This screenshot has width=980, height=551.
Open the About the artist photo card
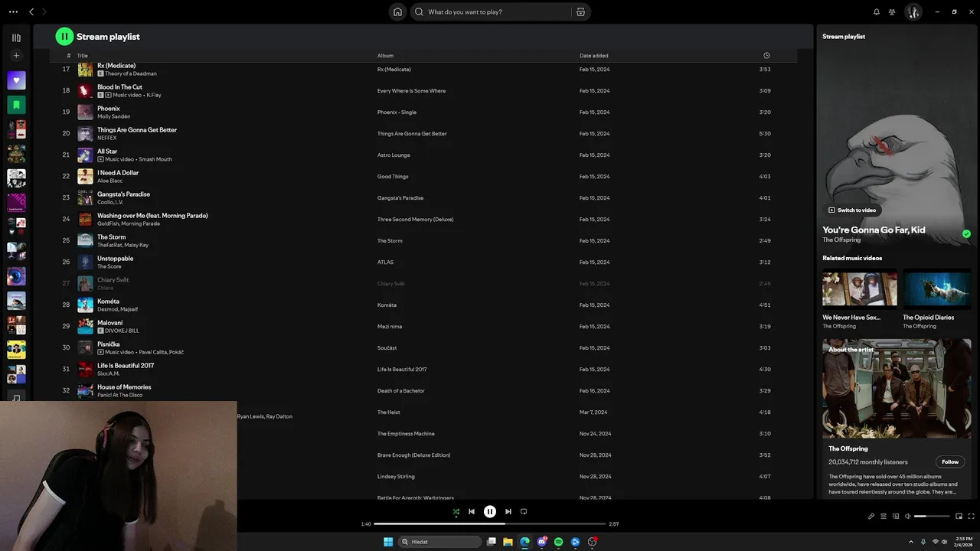pyautogui.click(x=897, y=389)
